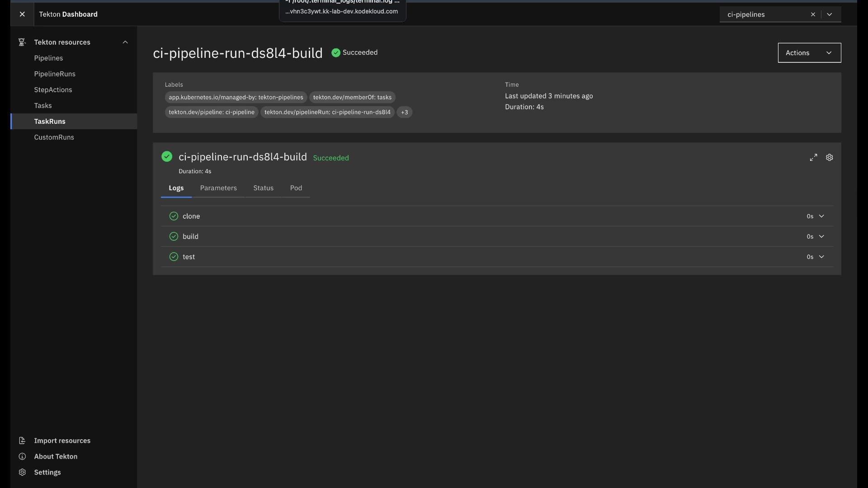
Task: Click the build step name text
Action: tap(190, 236)
